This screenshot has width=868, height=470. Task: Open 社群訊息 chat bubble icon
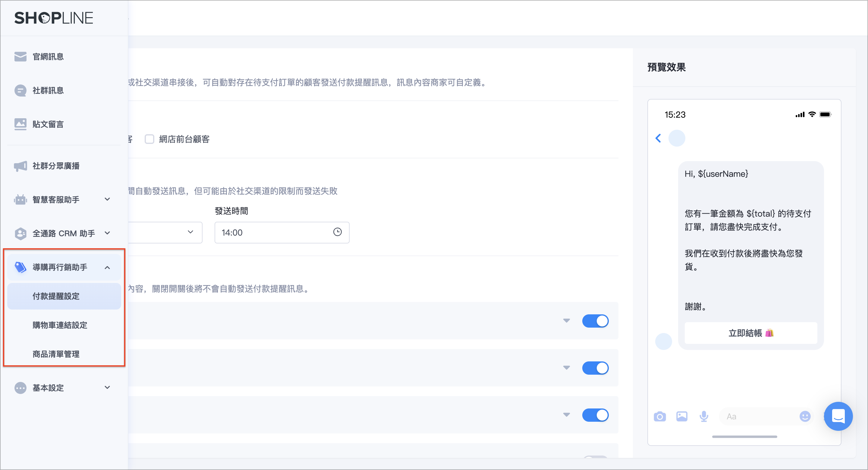coord(20,91)
